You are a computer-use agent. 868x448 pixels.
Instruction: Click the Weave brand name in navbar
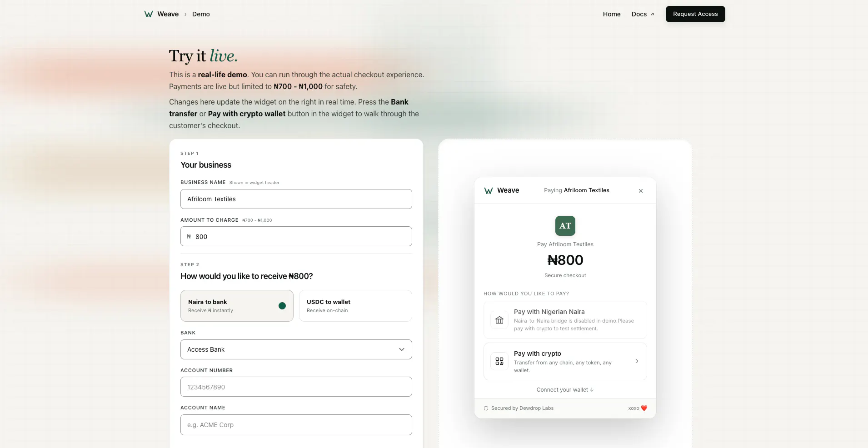click(x=168, y=14)
